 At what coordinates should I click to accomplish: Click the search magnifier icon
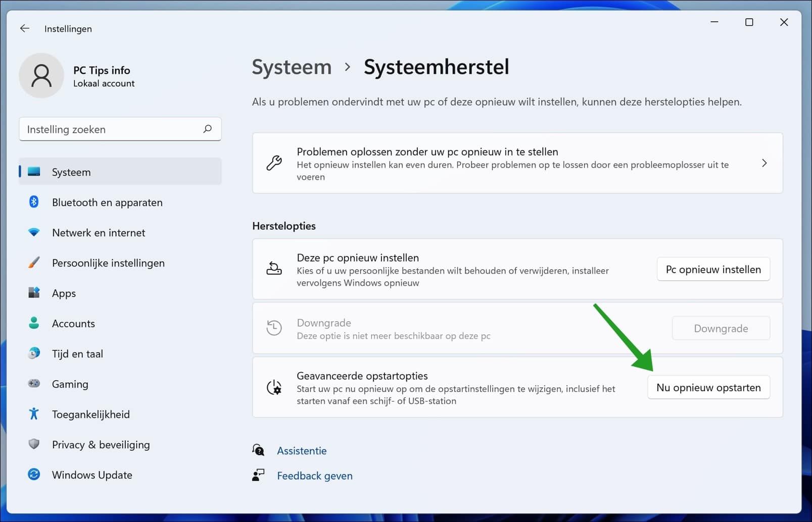(x=207, y=129)
